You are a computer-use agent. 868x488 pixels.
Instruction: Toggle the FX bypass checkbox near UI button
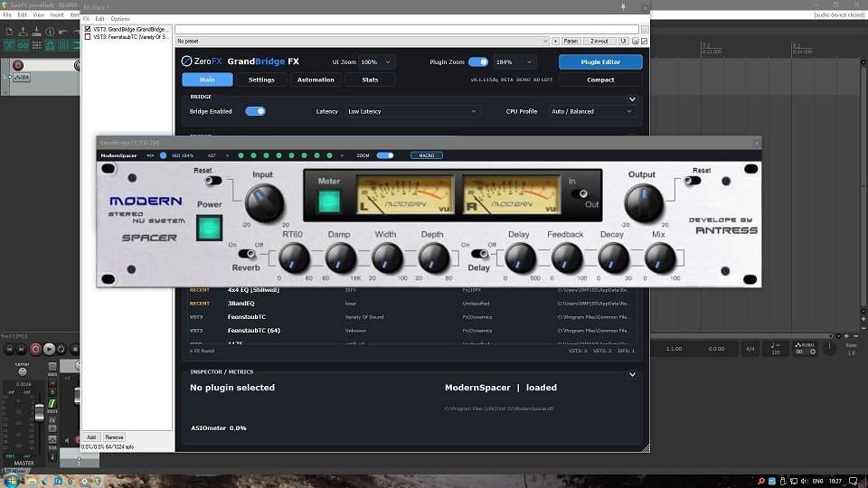(644, 41)
